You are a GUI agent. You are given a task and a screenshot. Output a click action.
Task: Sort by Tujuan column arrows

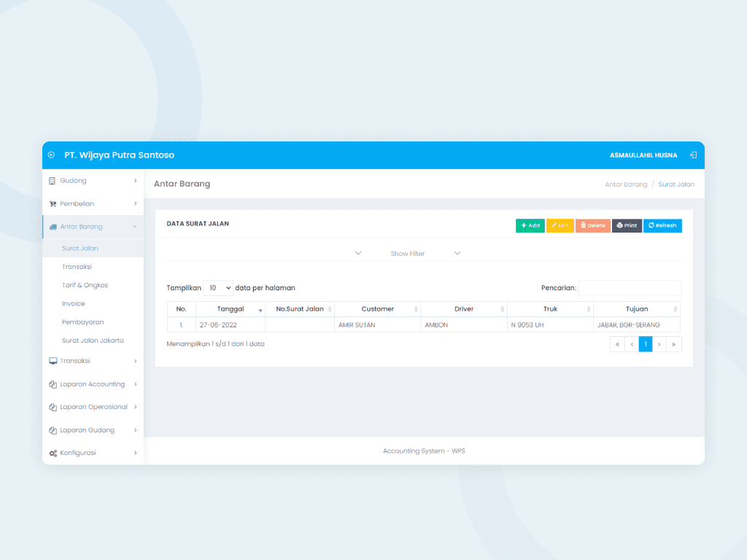point(675,309)
